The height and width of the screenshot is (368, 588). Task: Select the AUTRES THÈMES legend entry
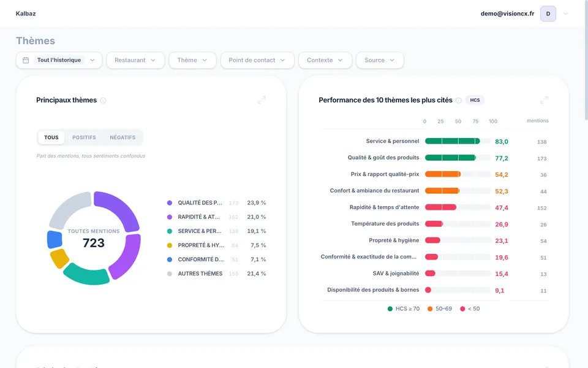click(x=216, y=274)
